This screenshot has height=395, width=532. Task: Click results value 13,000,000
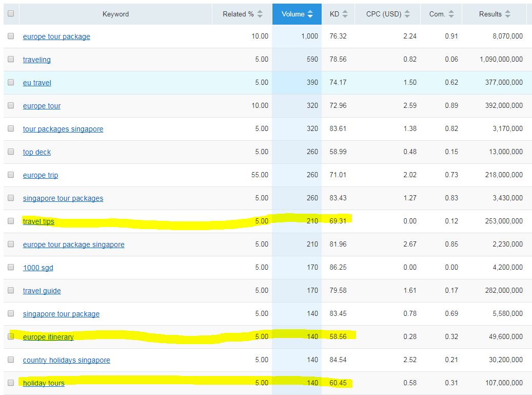(x=506, y=152)
